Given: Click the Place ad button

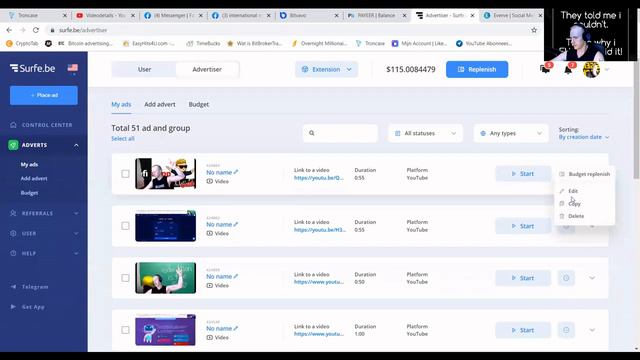Looking at the screenshot, I should (x=44, y=95).
